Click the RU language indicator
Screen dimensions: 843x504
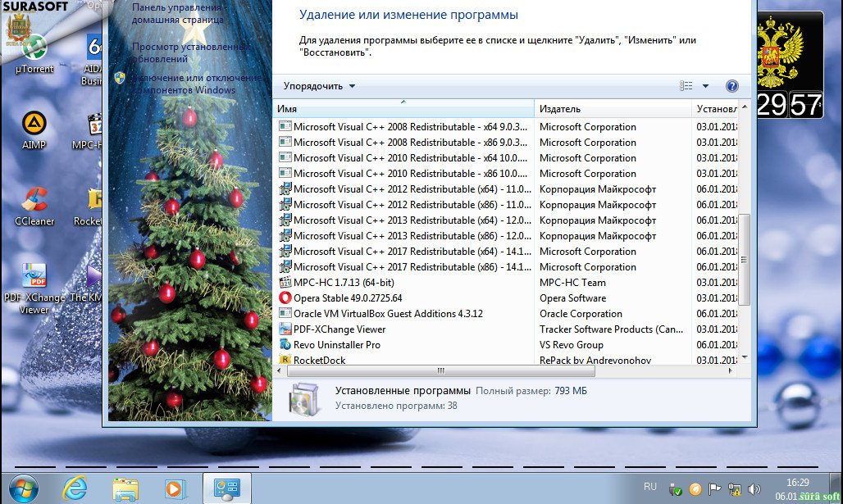pos(650,486)
